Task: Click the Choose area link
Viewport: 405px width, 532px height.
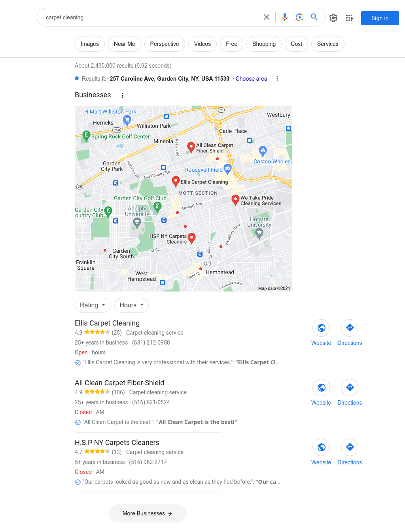Action: [x=252, y=79]
